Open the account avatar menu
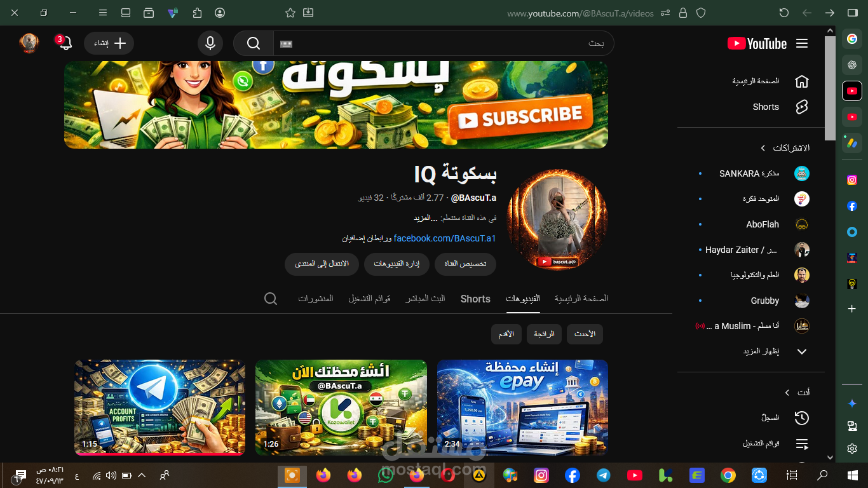This screenshot has height=488, width=868. [x=29, y=43]
